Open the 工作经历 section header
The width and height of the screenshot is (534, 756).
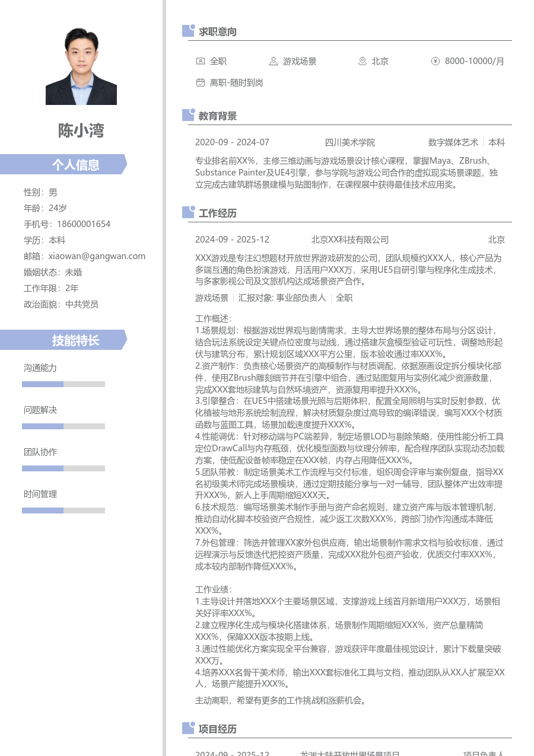click(x=218, y=213)
